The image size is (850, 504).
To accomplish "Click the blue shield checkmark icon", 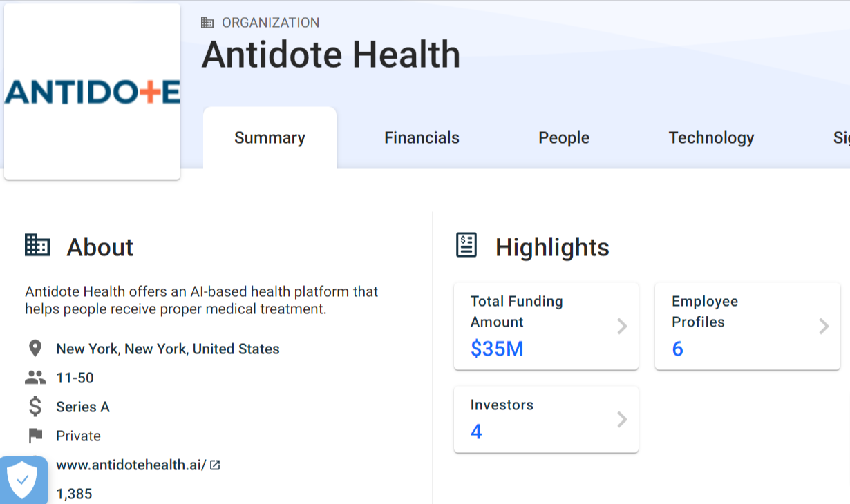I will click(23, 480).
